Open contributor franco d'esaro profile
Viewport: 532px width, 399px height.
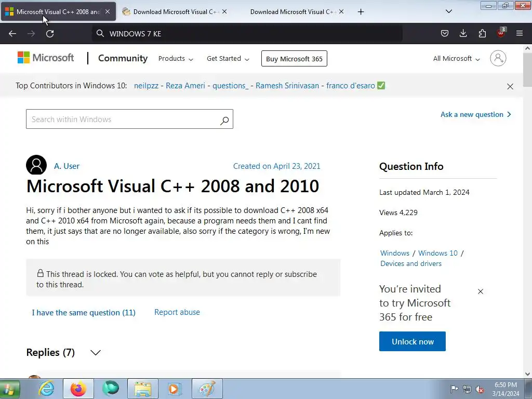[351, 86]
